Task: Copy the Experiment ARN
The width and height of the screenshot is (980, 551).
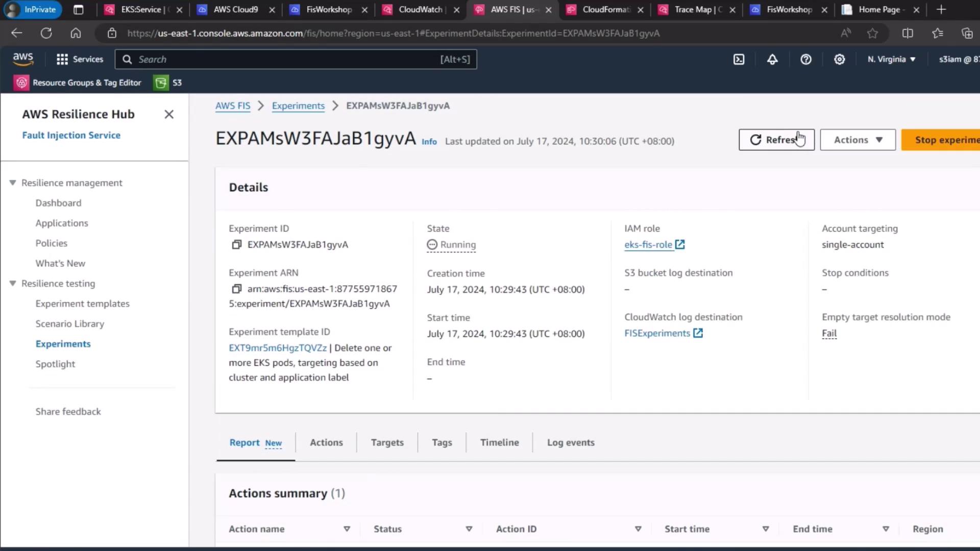Action: click(x=236, y=289)
